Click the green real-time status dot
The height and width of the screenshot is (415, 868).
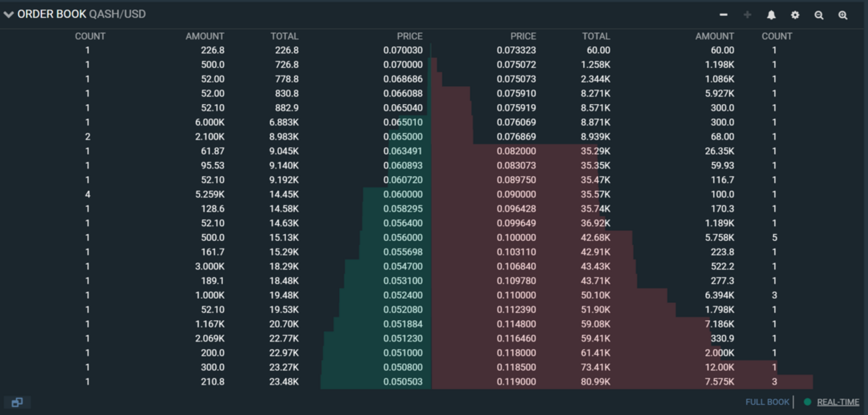(807, 402)
